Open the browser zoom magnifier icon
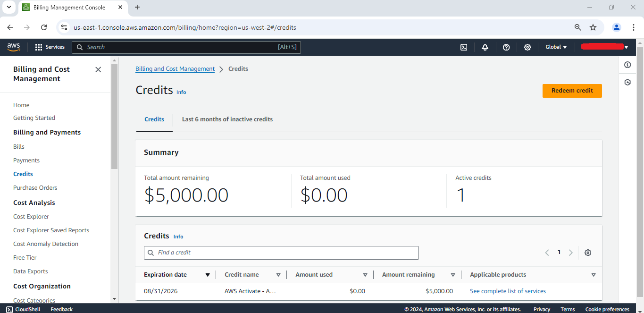This screenshot has width=644, height=313. coord(578,27)
